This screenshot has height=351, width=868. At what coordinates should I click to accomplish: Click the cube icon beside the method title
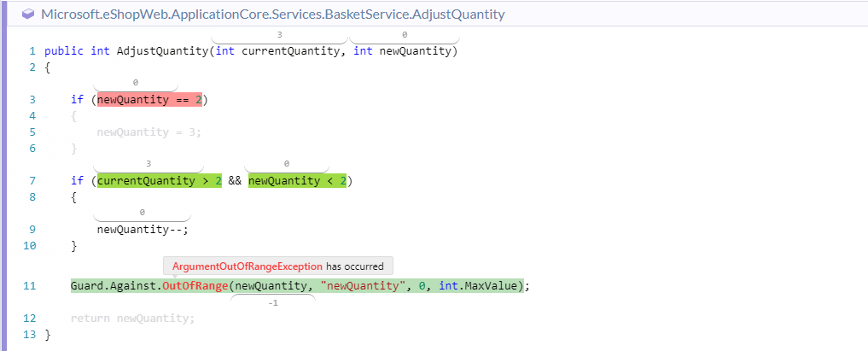pyautogui.click(x=28, y=15)
